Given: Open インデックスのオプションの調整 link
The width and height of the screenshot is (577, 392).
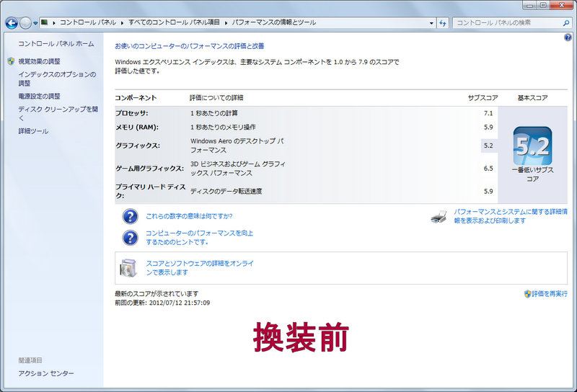Looking at the screenshot, I should click(x=57, y=79).
